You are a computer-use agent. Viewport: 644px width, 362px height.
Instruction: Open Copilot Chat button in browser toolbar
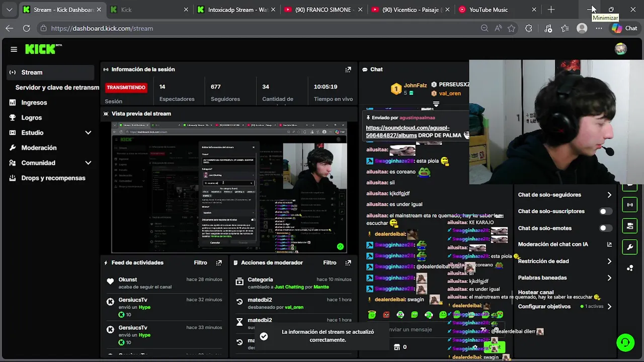coord(624,28)
